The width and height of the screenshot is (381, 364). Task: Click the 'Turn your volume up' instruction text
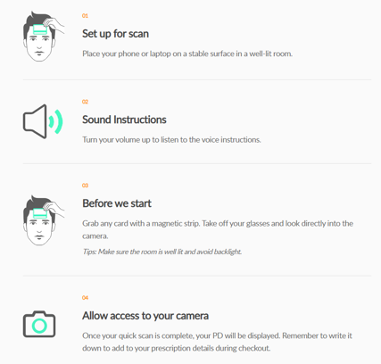(x=172, y=140)
